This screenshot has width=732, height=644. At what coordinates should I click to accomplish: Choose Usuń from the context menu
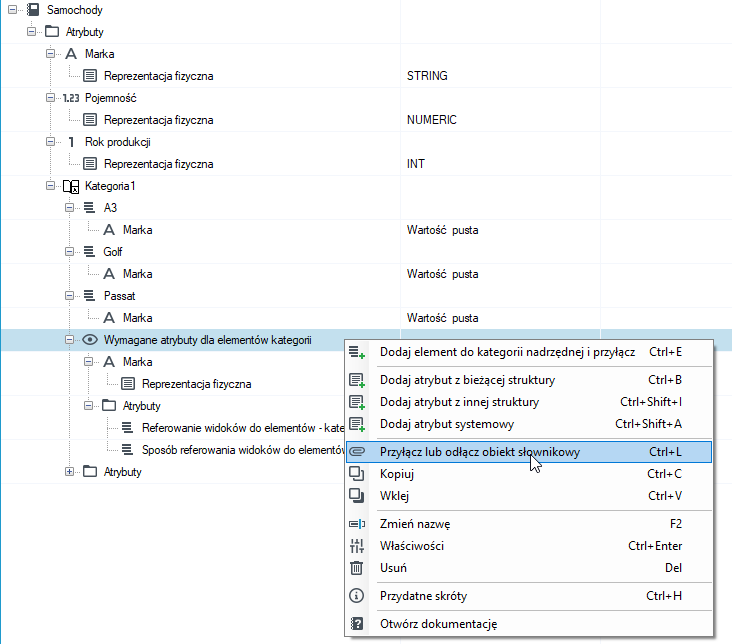tap(529, 568)
